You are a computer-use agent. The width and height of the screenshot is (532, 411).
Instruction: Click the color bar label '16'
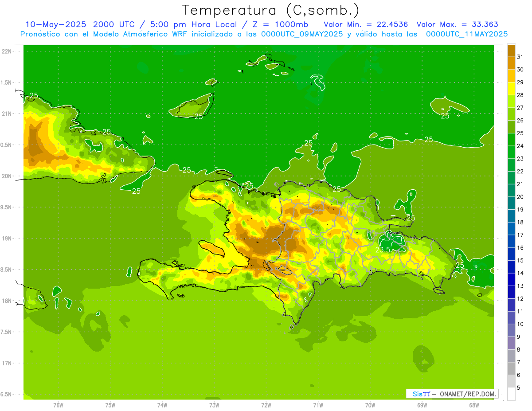(520, 248)
